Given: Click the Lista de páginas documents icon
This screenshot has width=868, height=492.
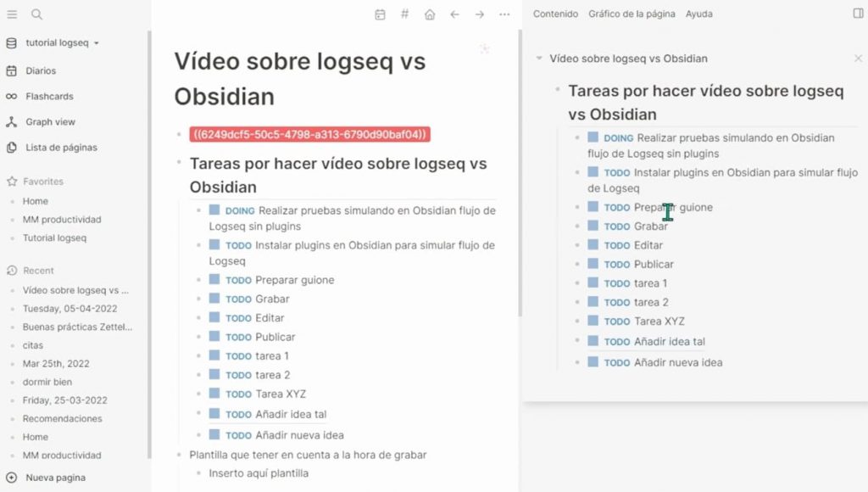Looking at the screenshot, I should [x=11, y=148].
